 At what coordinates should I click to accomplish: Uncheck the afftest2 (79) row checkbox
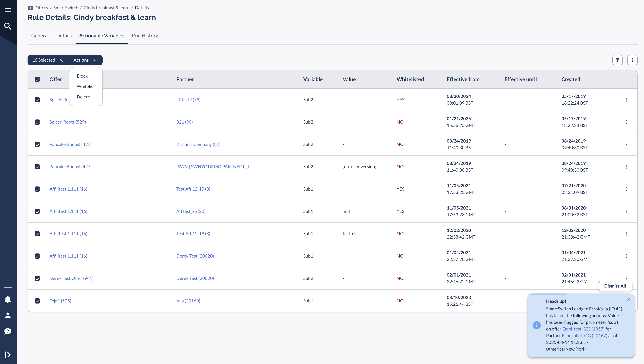(x=37, y=100)
